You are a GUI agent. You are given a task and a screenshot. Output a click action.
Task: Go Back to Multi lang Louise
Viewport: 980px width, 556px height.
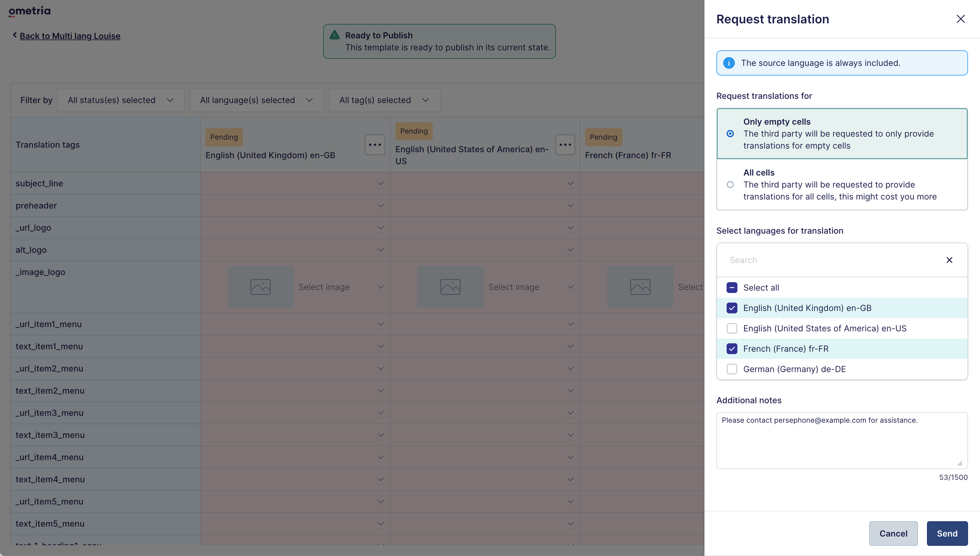pos(70,36)
